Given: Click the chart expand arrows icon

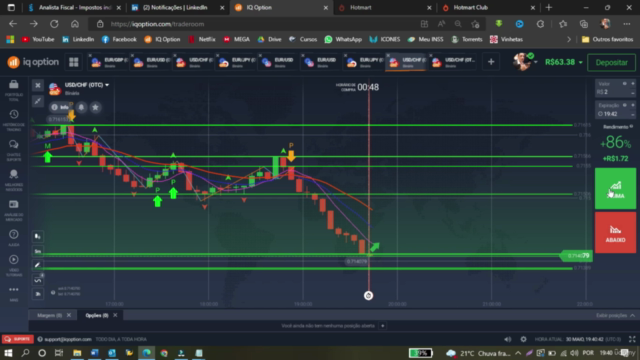Looking at the screenshot, I should click(38, 101).
